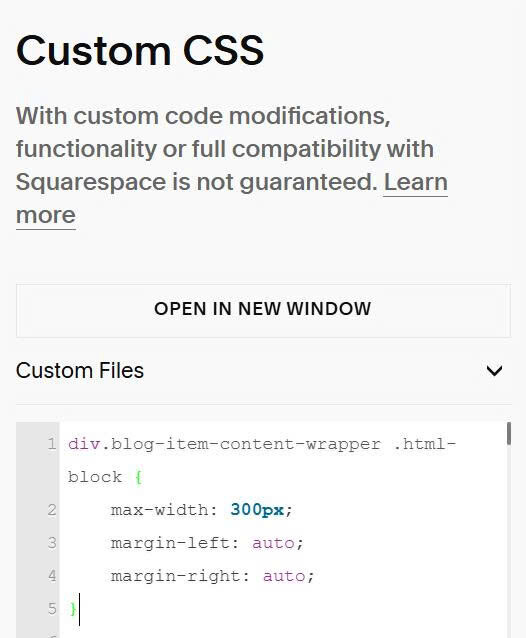Click the code editor scrollbar thumb

(x=509, y=434)
